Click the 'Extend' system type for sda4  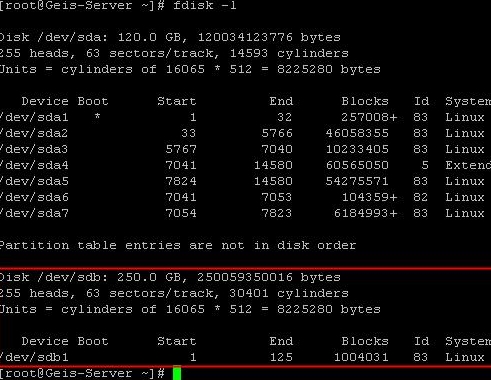(468, 165)
